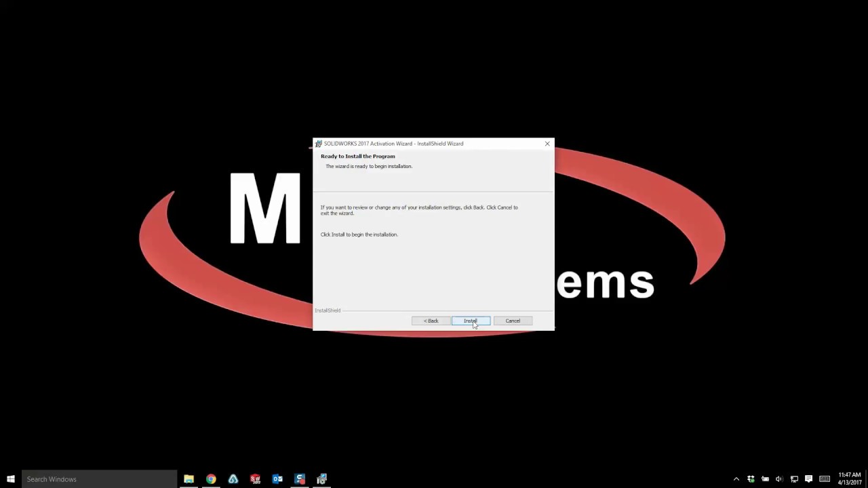Open the Action Center notifications
Image resolution: width=868 pixels, height=488 pixels.
(808, 479)
